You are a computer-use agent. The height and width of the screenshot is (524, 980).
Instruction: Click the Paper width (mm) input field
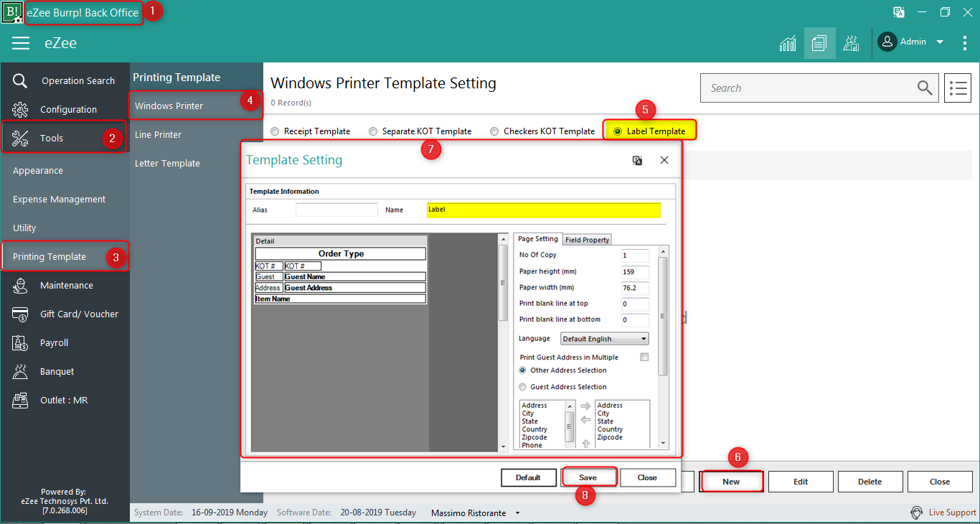(635, 288)
